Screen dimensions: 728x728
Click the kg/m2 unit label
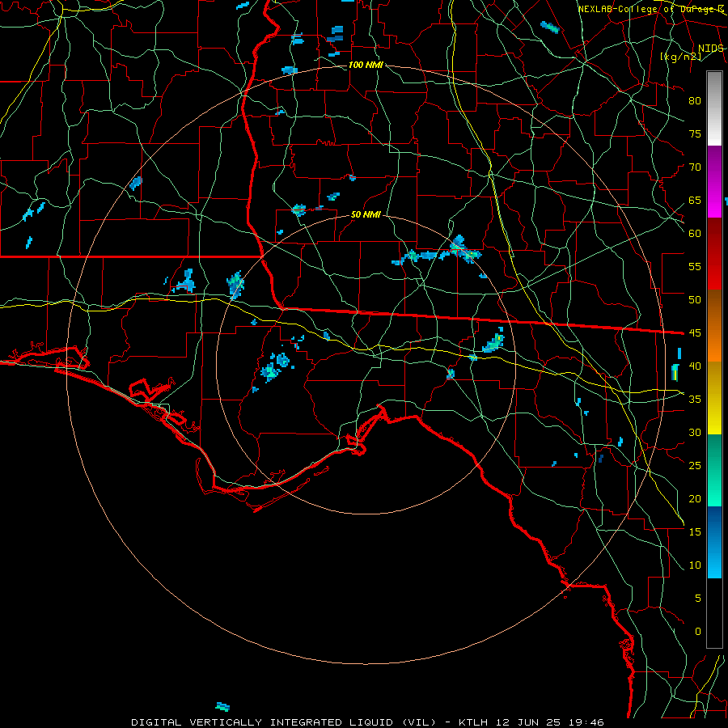680,57
